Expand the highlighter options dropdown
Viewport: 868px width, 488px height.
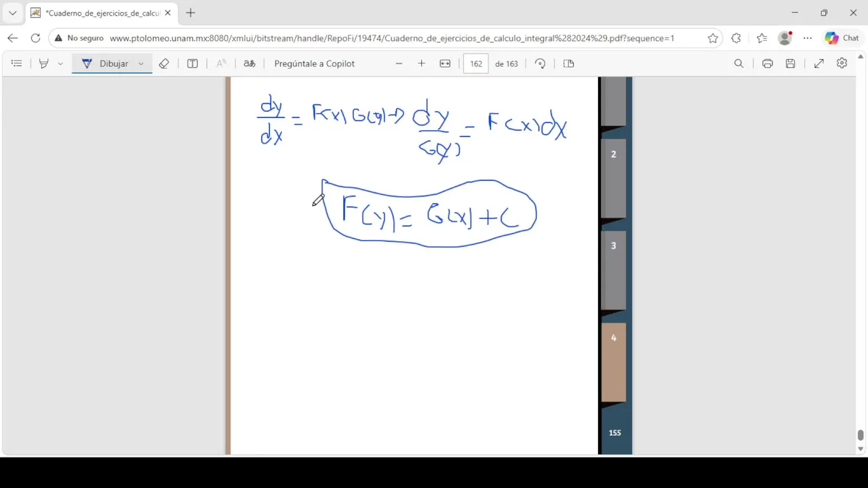[60, 64]
